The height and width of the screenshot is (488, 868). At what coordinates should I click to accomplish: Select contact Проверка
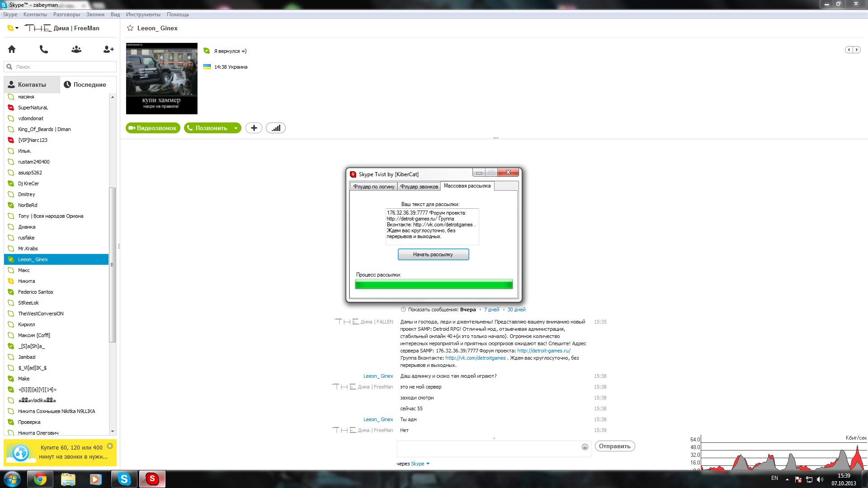pyautogui.click(x=57, y=422)
